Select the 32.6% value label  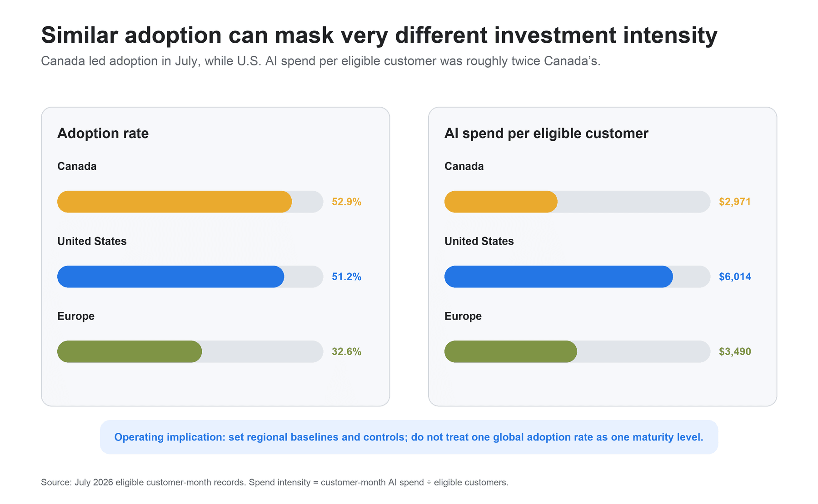coord(347,351)
